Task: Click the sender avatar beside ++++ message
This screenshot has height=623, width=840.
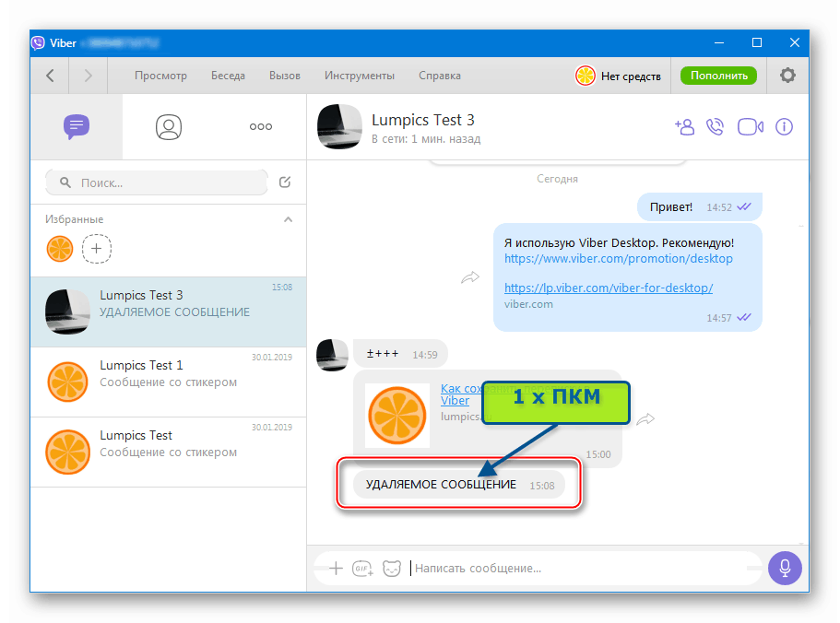Action: pyautogui.click(x=332, y=355)
